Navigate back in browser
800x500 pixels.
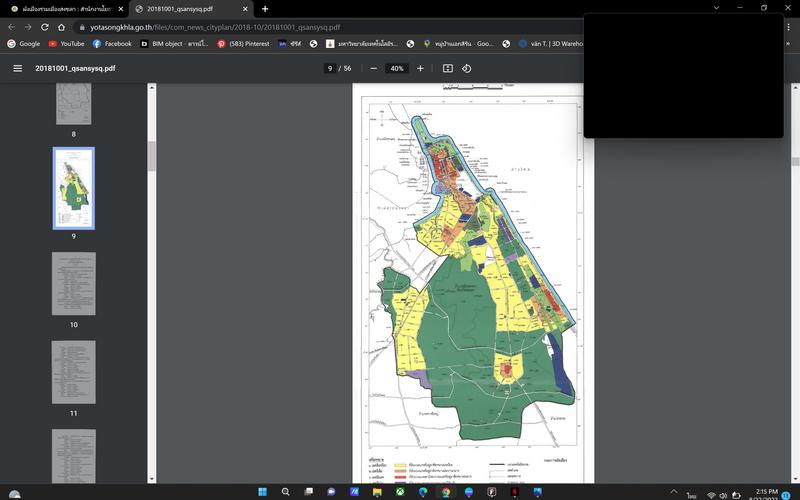(11, 27)
